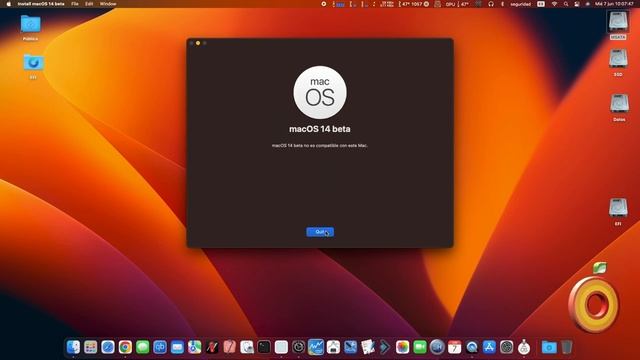Image resolution: width=640 pixels, height=360 pixels.
Task: Open the App Store from the Dock
Action: (x=489, y=347)
